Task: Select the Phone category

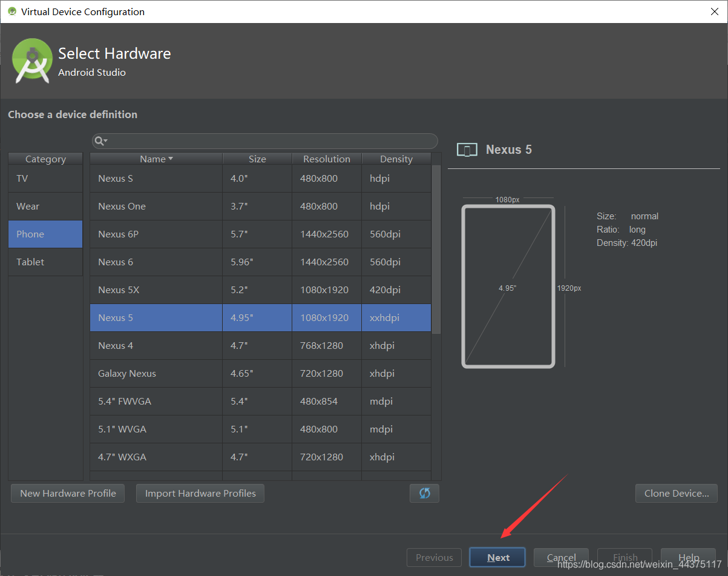Action: (x=45, y=234)
